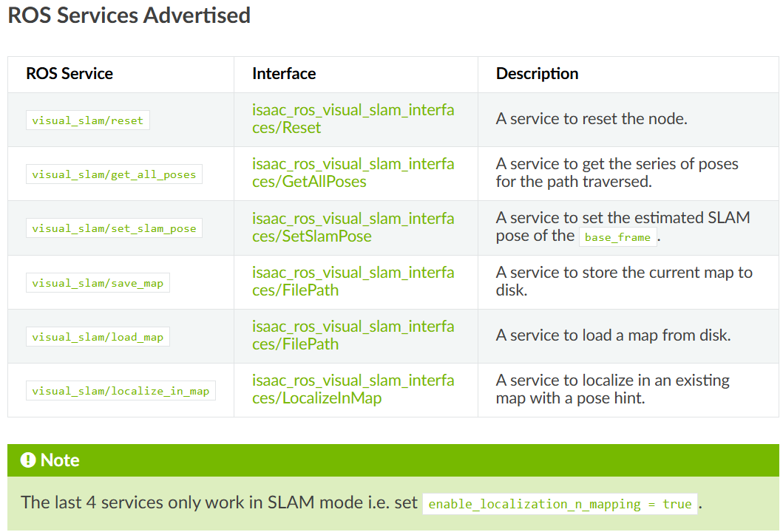Viewport: 783px width, 532px height.
Task: Click the Interface column header
Action: click(x=284, y=73)
